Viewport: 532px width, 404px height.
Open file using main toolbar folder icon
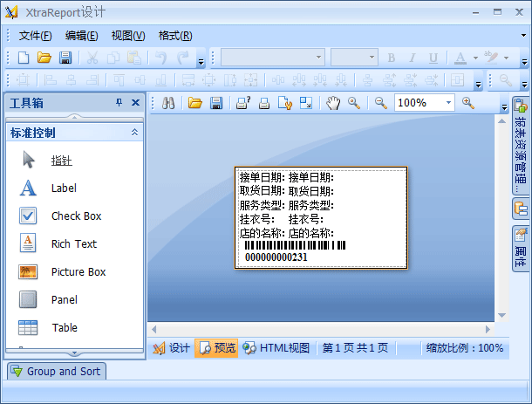click(44, 58)
